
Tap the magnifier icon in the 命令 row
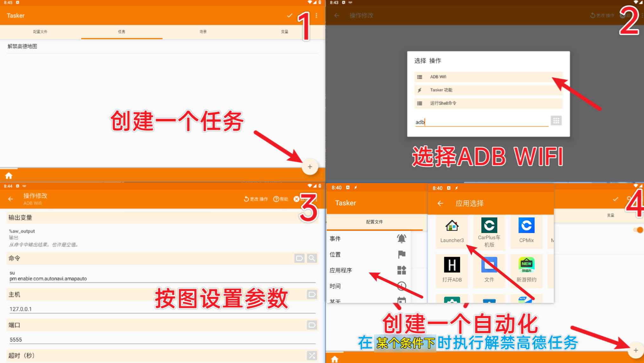[312, 258]
